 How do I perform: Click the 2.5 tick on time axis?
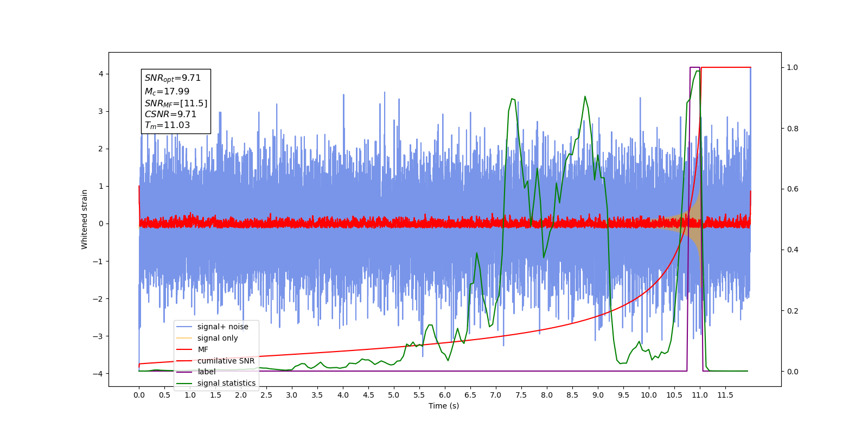[266, 395]
